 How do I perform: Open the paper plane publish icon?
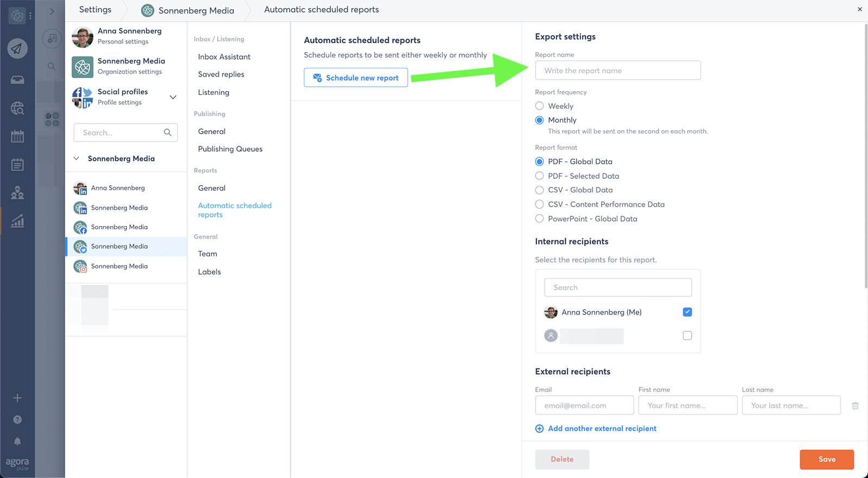coord(17,49)
